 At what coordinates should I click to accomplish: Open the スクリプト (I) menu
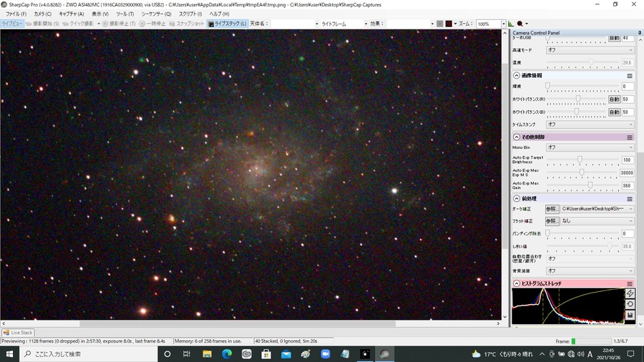tap(190, 14)
